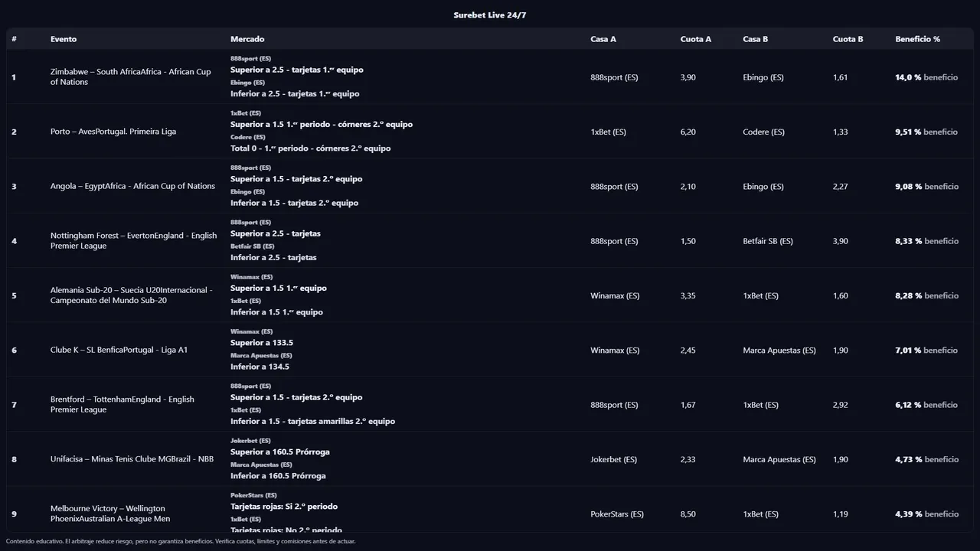The height and width of the screenshot is (551, 980).
Task: Click Betfair SB (ES) in Casa B column
Action: pos(768,241)
